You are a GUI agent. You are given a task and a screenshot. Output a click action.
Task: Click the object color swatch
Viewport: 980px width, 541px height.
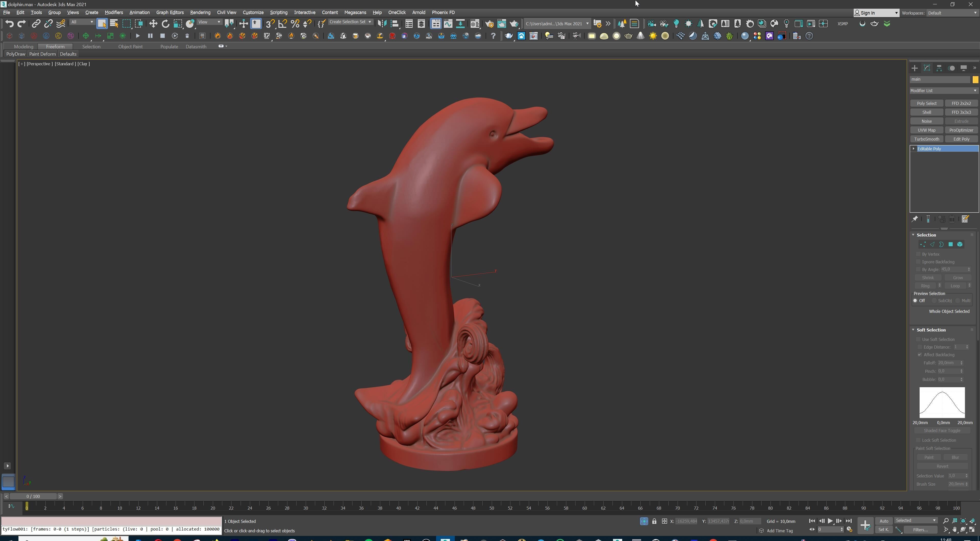975,80
